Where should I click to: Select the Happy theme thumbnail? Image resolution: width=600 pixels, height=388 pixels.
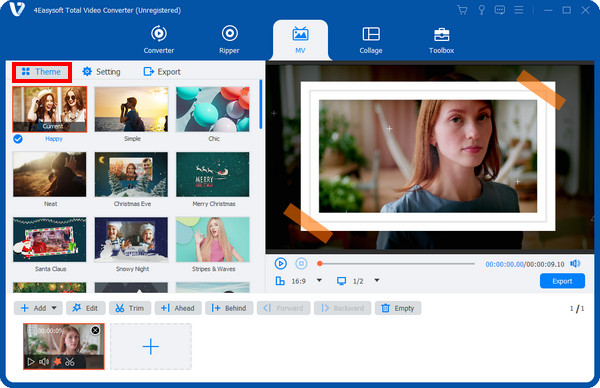pos(50,109)
